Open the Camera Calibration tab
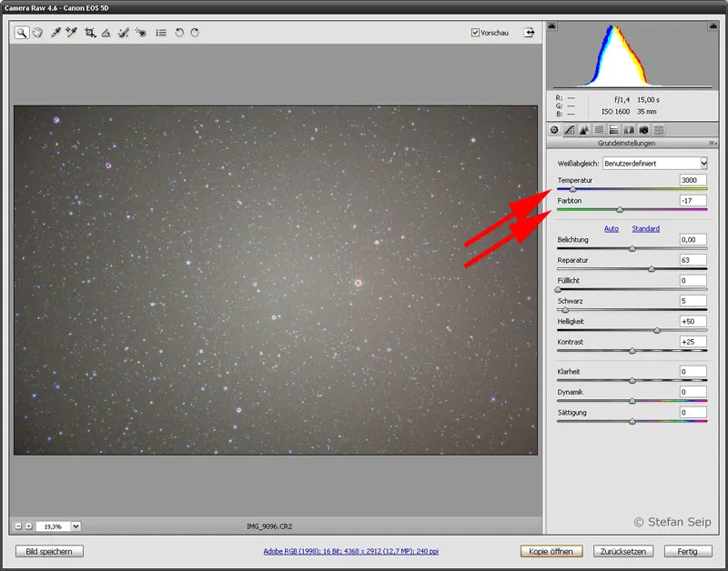Viewport: 728px width, 571px height. 643,130
